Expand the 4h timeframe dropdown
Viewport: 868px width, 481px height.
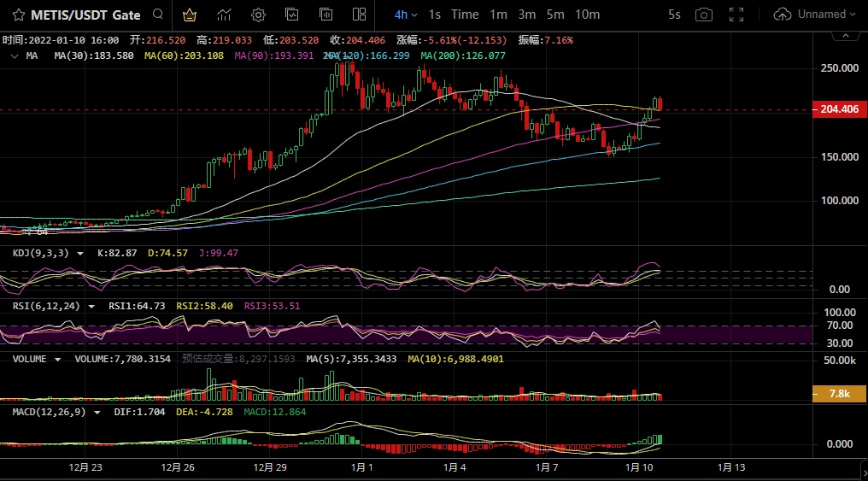click(407, 15)
